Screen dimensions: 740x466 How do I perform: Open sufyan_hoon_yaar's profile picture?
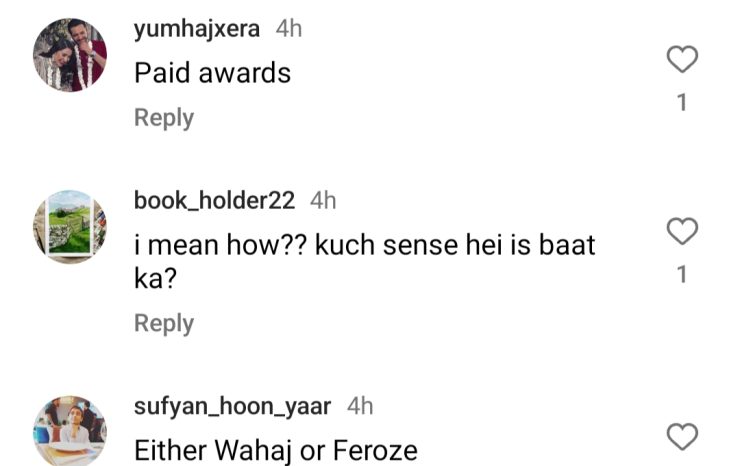click(x=70, y=431)
